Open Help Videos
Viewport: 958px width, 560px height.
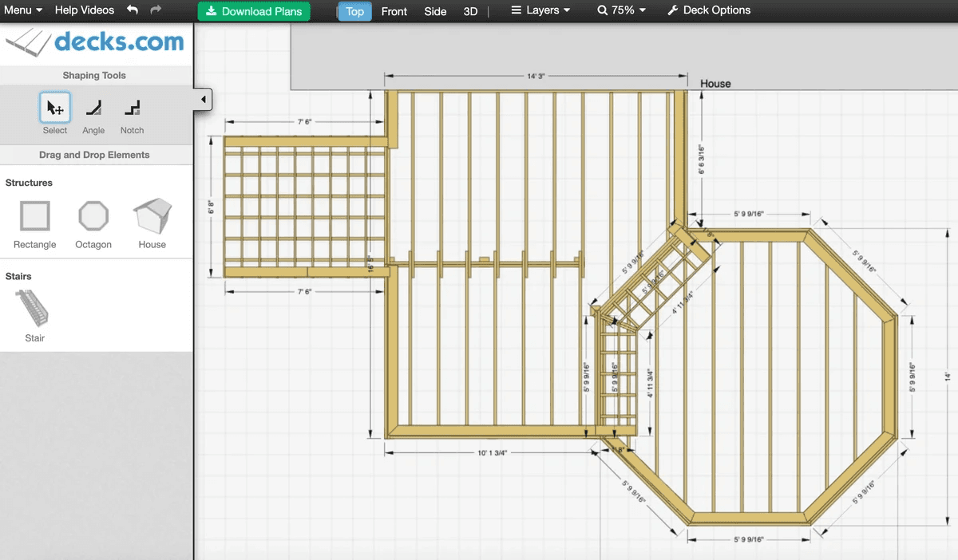click(85, 10)
